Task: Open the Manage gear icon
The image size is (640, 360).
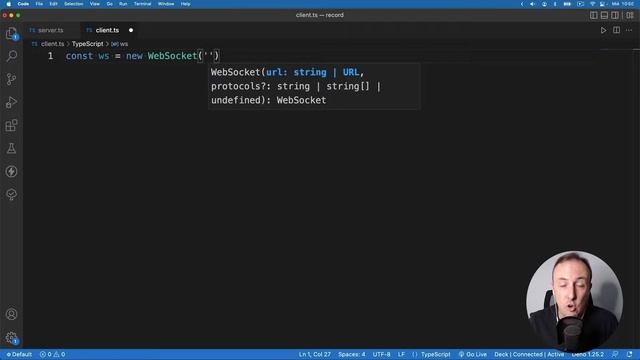Action: 11,338
